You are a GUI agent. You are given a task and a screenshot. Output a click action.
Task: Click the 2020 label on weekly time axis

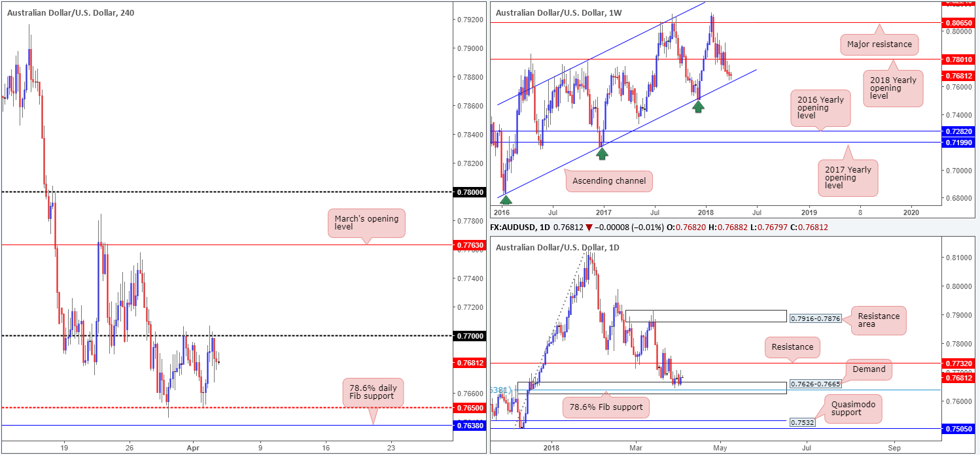(911, 213)
